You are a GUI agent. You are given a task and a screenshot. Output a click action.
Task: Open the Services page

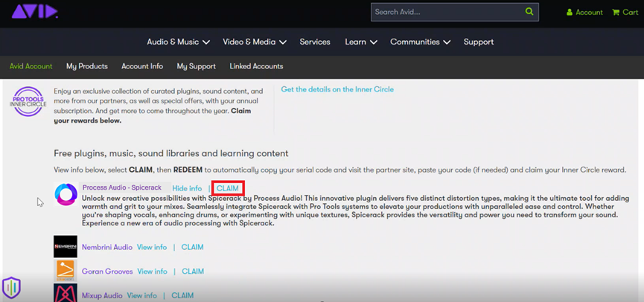click(315, 42)
